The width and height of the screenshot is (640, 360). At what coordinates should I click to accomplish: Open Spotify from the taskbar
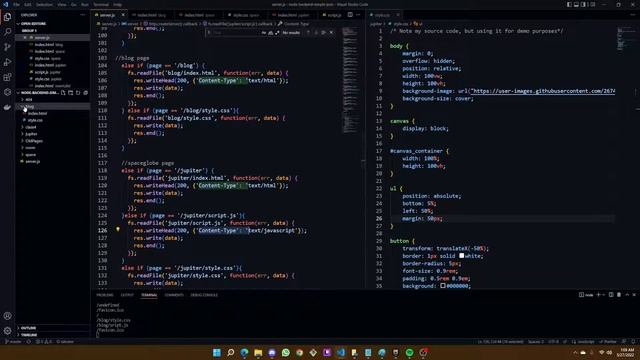pyautogui.click(x=409, y=353)
